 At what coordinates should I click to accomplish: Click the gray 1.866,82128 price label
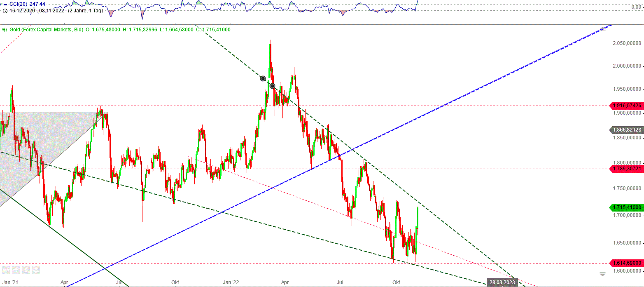(626, 130)
